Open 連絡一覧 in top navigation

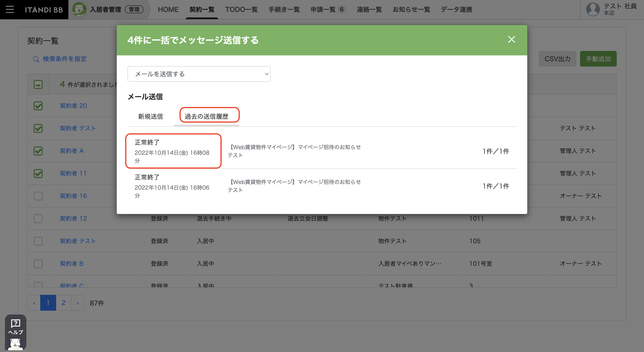(x=369, y=9)
